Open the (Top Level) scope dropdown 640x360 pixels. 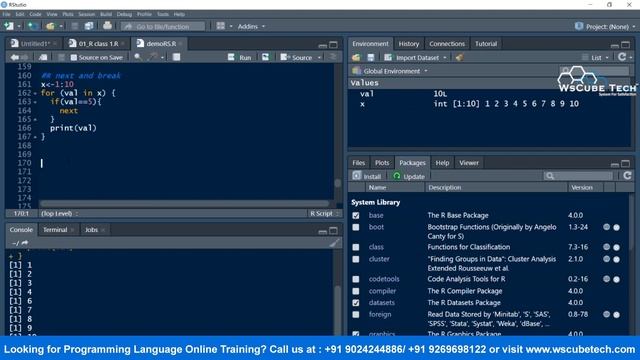59,213
